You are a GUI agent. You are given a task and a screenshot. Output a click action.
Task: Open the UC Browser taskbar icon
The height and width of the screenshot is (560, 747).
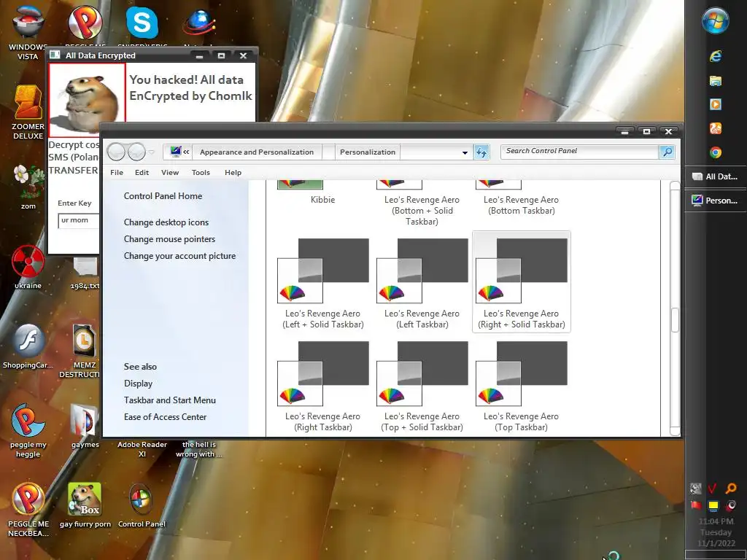[716, 128]
